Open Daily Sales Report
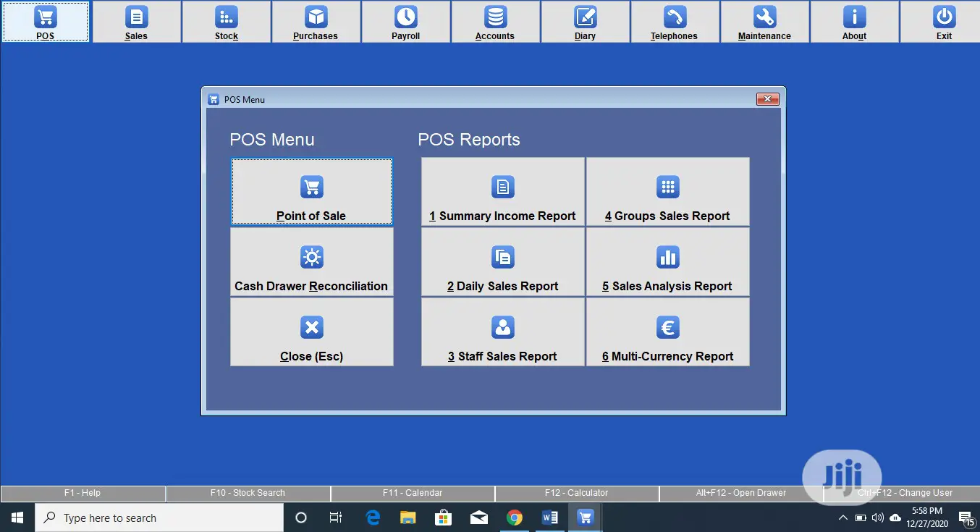Viewport: 980px width, 532px height. (x=503, y=262)
